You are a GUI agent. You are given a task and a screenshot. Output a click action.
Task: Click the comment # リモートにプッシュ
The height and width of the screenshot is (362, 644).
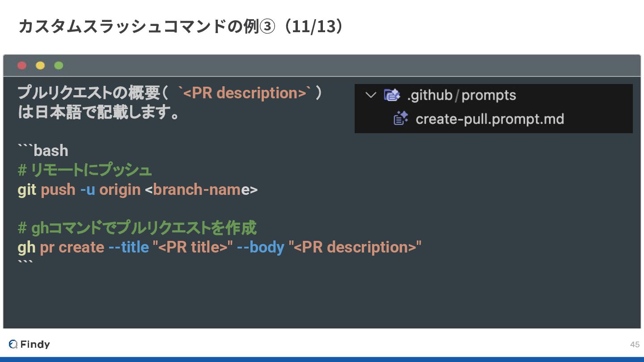pos(85,170)
